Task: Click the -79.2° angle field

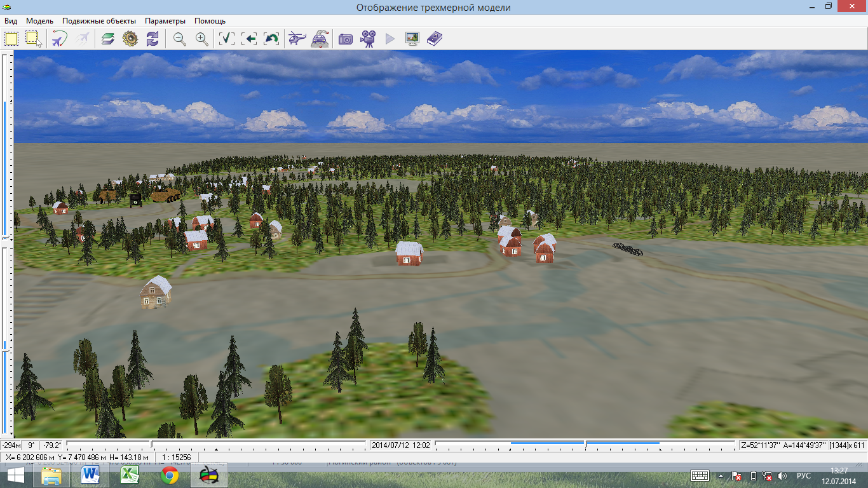Action: tap(51, 445)
